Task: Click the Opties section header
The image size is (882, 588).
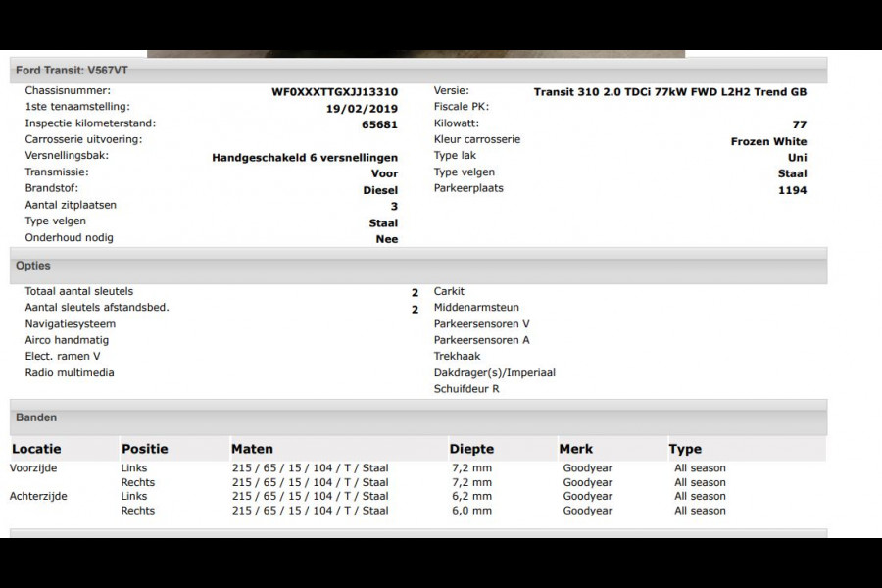Action: [33, 266]
